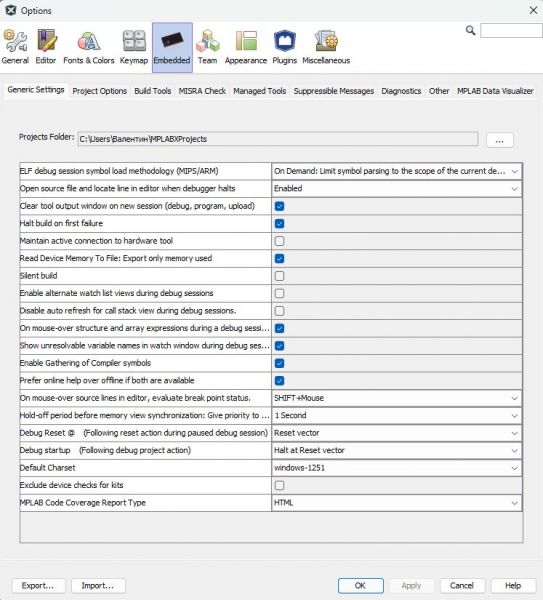Viewport: 543px width, 600px height.
Task: Open the Team options category
Action: click(x=207, y=47)
